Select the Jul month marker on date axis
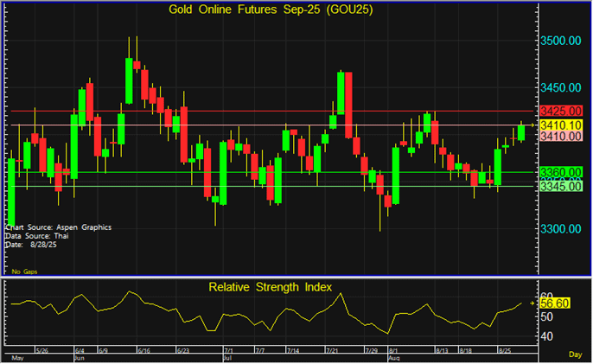This screenshot has height=364, width=593. [x=227, y=356]
